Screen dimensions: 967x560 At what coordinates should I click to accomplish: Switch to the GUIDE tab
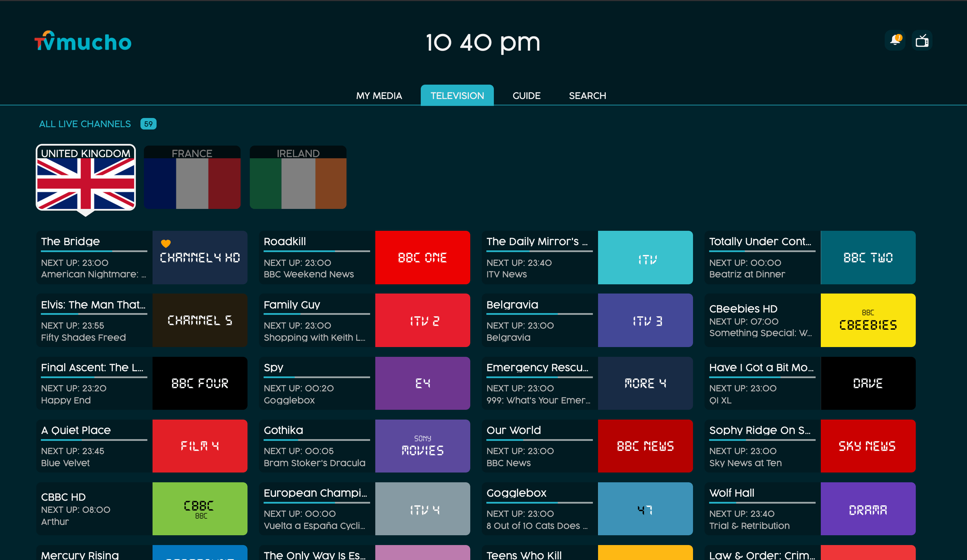(x=526, y=96)
